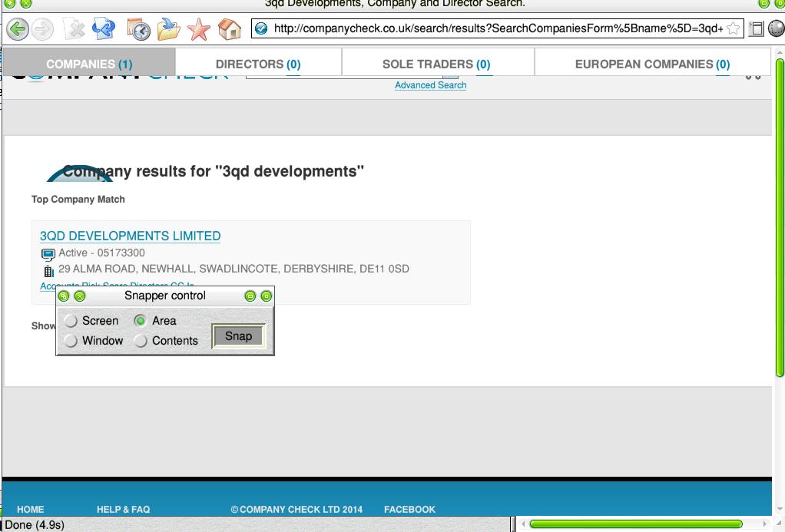This screenshot has width=785, height=532.
Task: Select the Window radio option
Action: pos(71,341)
